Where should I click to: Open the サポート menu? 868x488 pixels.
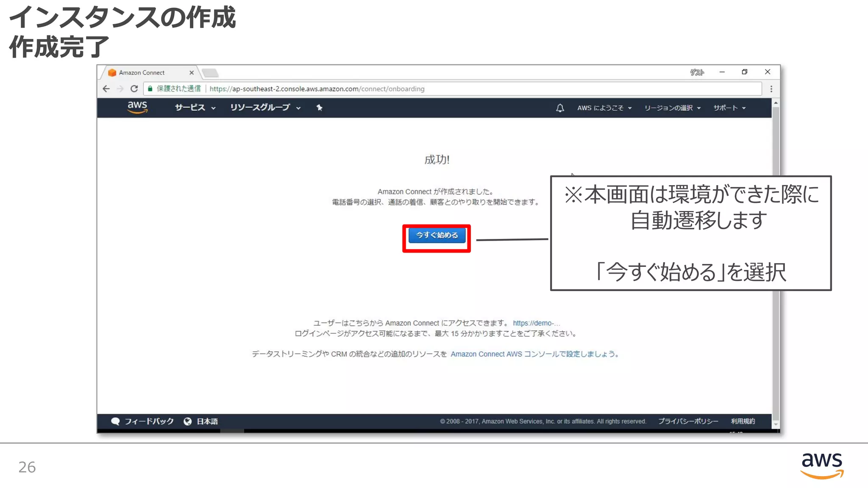(x=729, y=108)
